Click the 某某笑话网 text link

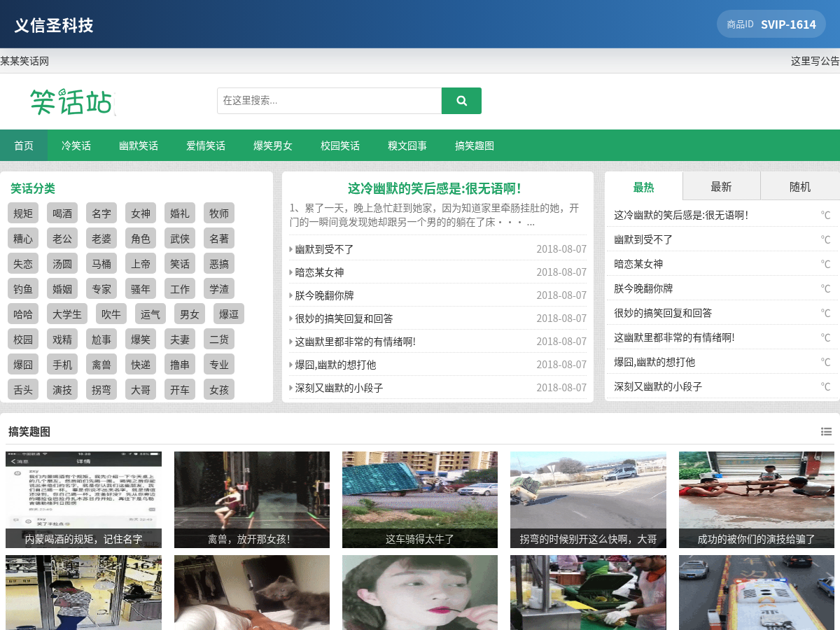pos(24,61)
